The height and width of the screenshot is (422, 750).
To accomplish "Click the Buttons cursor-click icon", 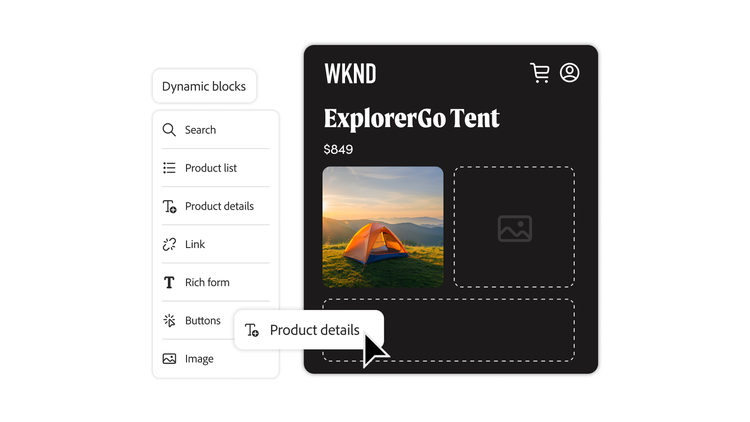I will point(169,321).
